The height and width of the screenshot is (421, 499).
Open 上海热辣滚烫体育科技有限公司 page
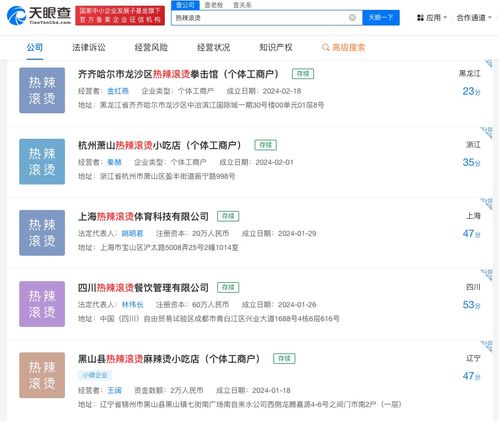click(143, 216)
